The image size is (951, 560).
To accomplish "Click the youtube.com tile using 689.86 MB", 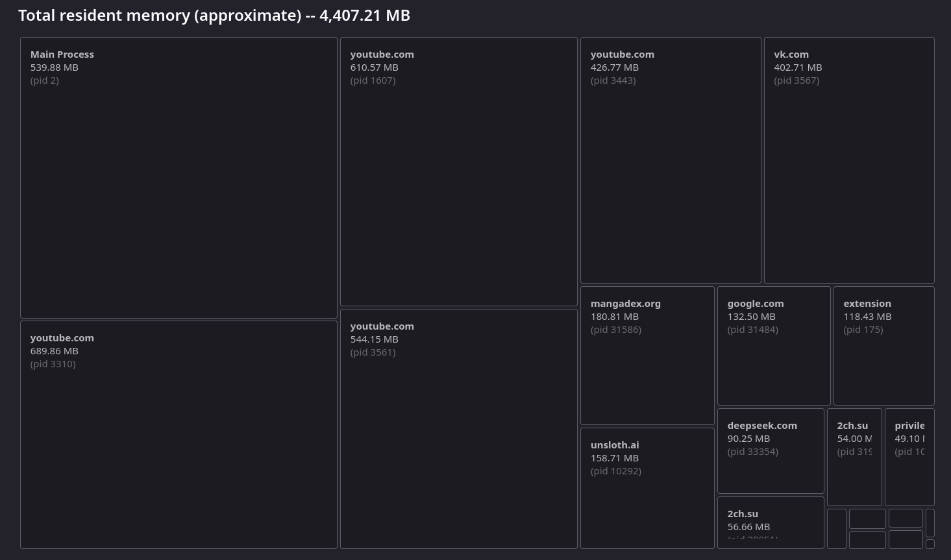I will coord(179,435).
